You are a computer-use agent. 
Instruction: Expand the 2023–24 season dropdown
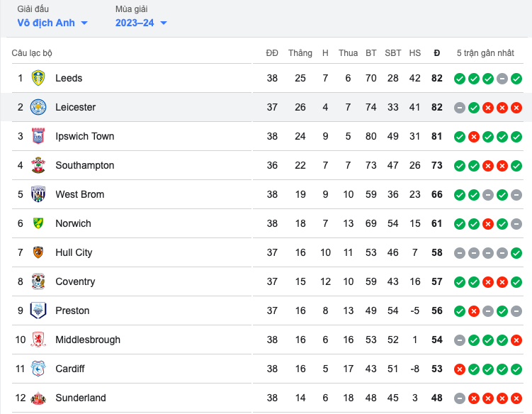click(x=141, y=23)
